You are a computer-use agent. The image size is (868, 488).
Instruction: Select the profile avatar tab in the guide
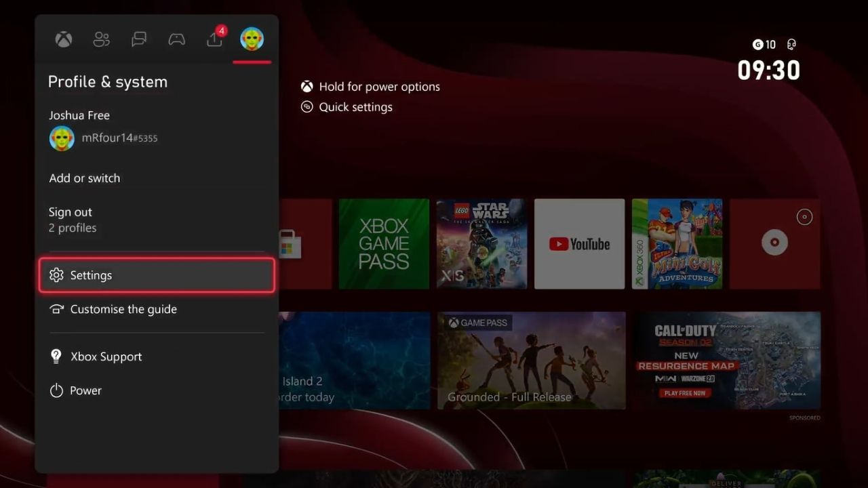(252, 39)
